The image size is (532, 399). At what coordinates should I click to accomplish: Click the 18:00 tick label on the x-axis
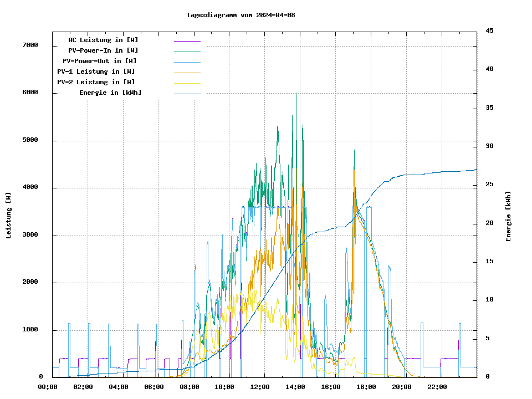click(366, 387)
